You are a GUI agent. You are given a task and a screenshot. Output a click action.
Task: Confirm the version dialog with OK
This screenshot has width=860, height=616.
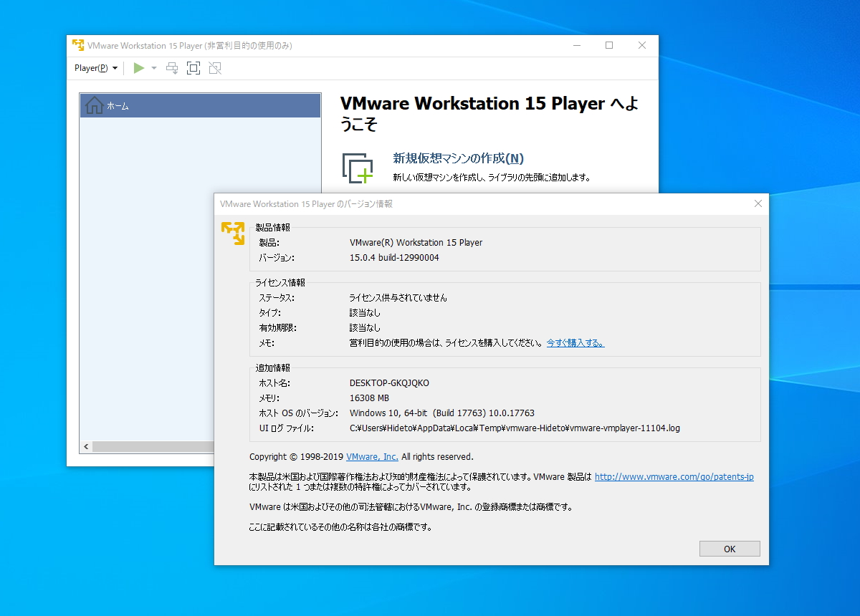click(730, 549)
